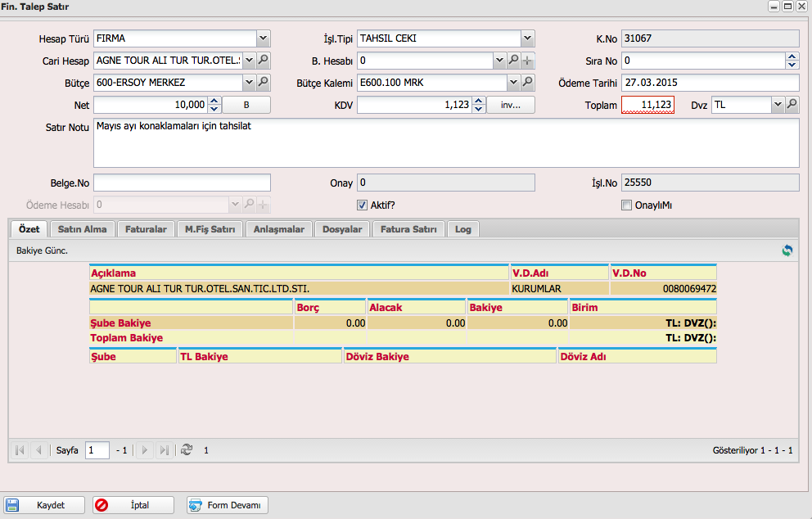
Task: Go to previous page in pager
Action: click(38, 450)
